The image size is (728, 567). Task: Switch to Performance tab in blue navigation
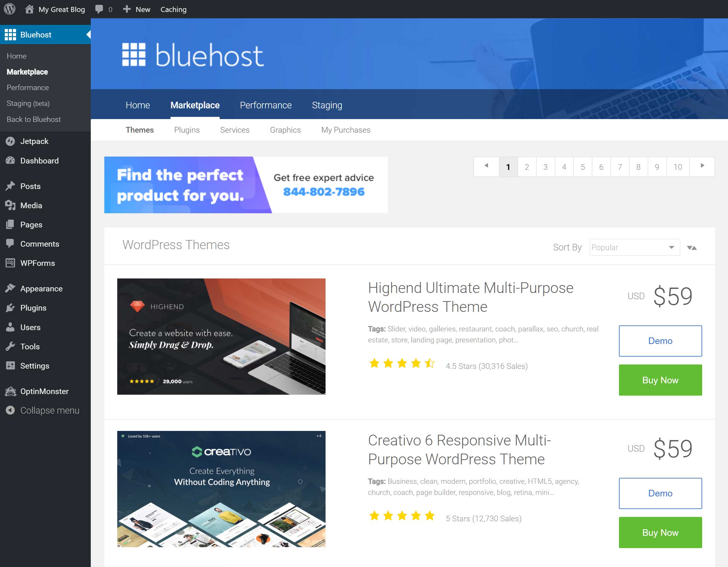(266, 105)
